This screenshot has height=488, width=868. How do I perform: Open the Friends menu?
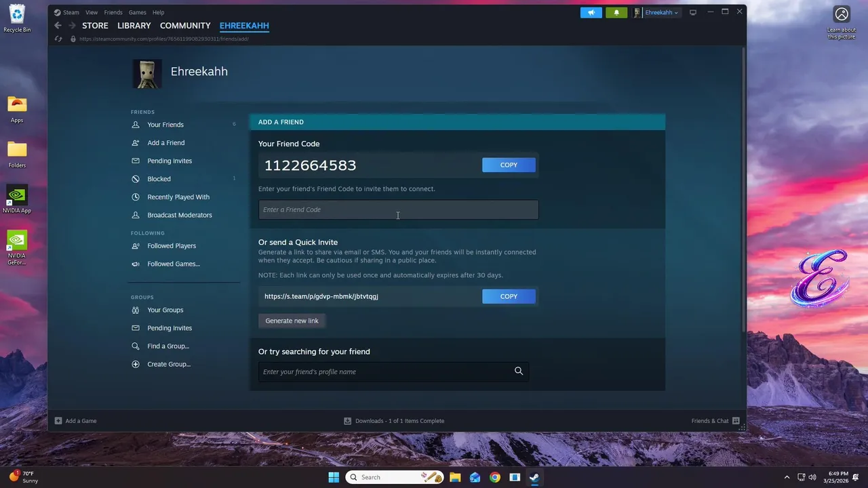point(113,12)
